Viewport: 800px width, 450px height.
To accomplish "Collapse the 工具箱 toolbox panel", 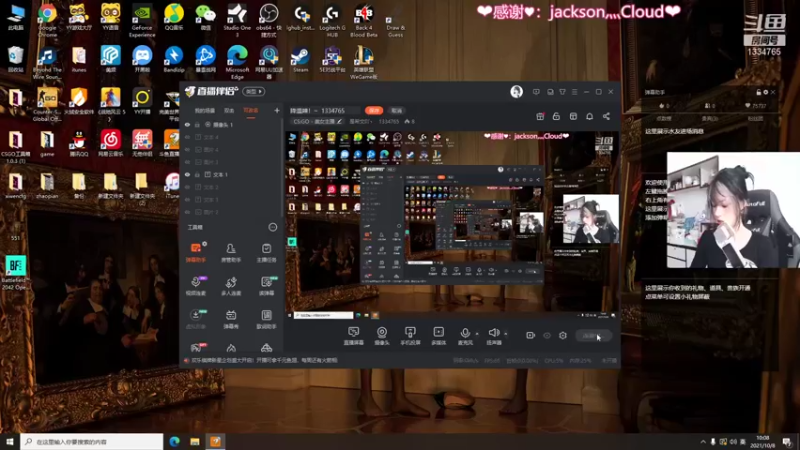I will (272, 227).
